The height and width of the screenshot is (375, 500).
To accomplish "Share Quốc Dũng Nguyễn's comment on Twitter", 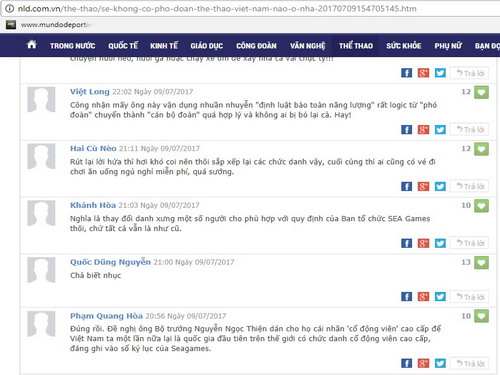I will pyautogui.click(x=440, y=296).
